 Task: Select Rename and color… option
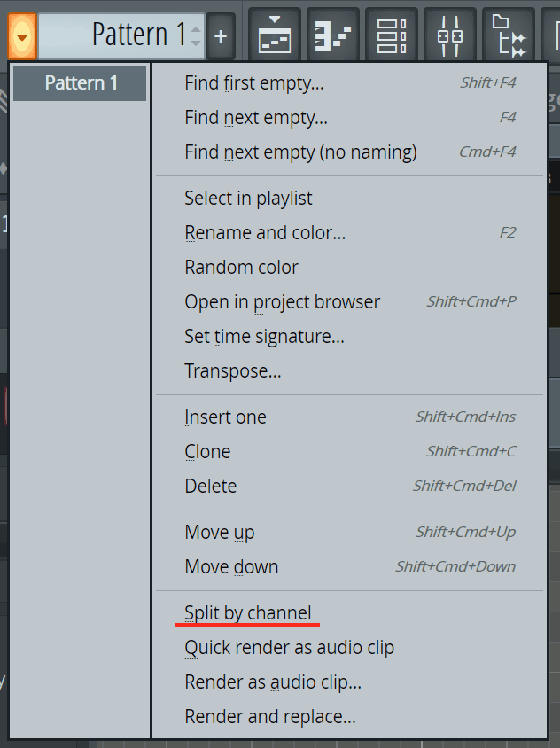point(265,233)
